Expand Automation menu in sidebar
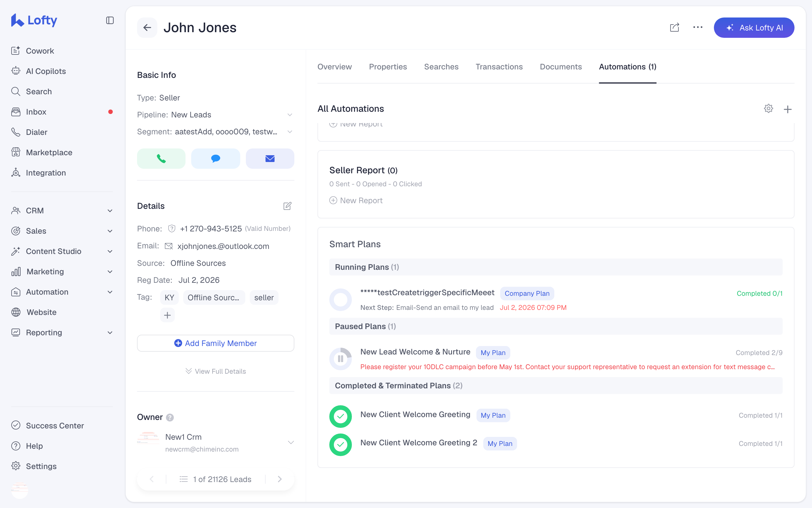 (x=62, y=292)
